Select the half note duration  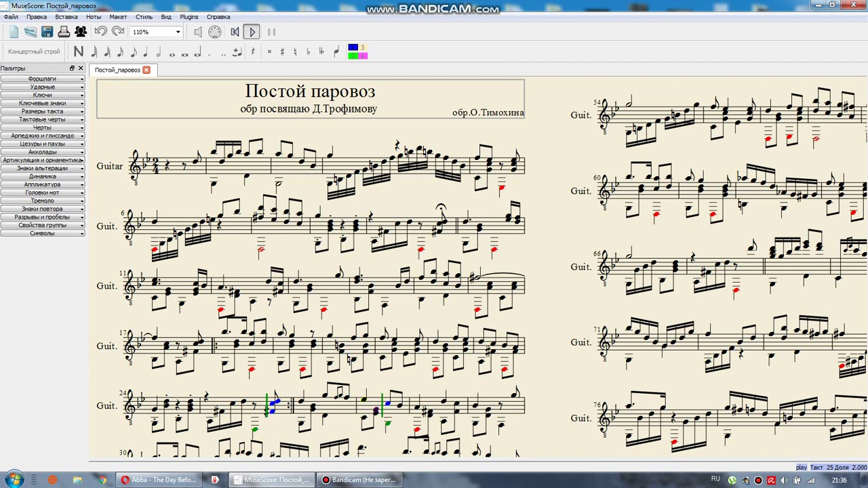pyautogui.click(x=158, y=52)
